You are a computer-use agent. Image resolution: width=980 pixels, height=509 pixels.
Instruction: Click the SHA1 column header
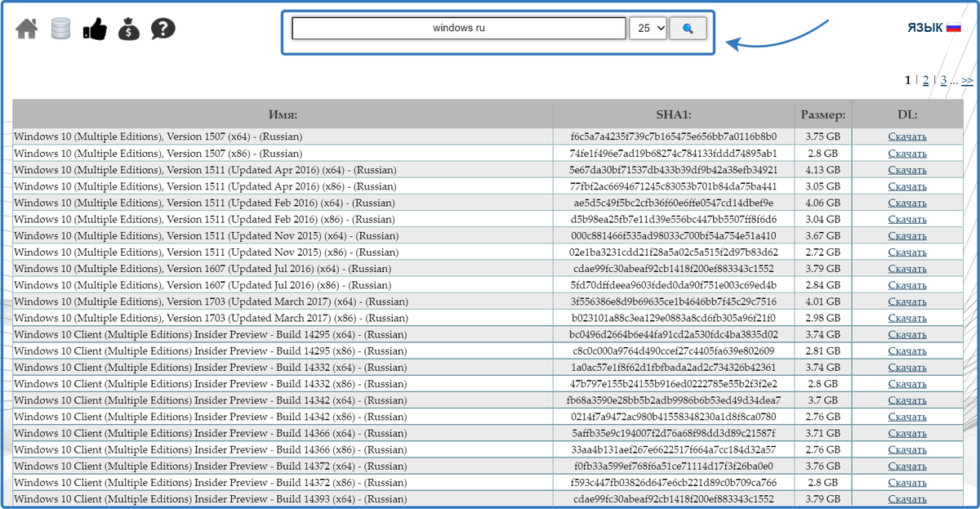674,114
